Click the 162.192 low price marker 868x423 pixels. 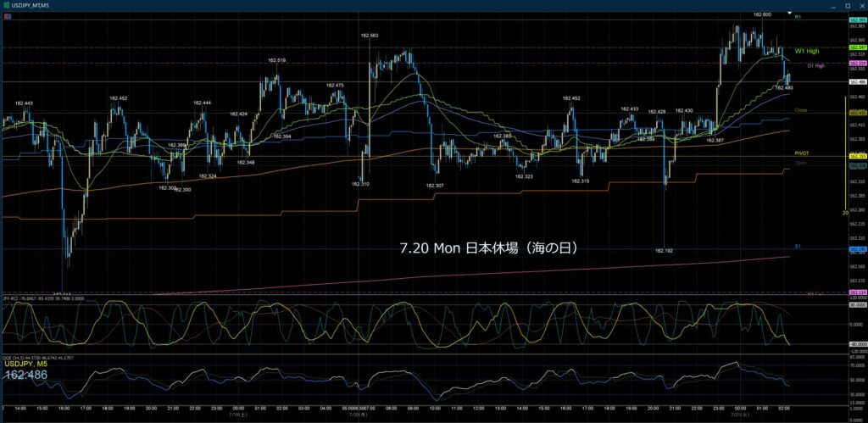point(664,251)
